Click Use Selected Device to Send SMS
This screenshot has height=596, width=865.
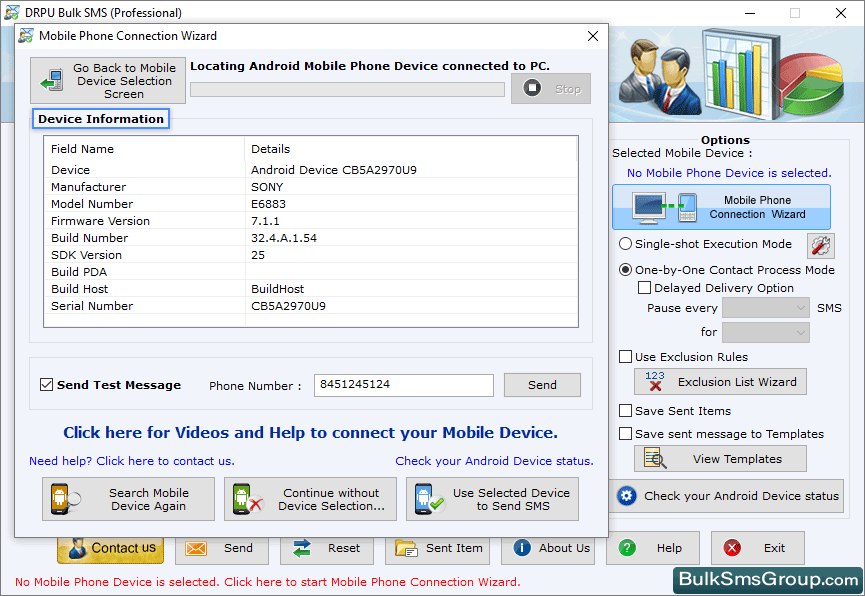492,499
